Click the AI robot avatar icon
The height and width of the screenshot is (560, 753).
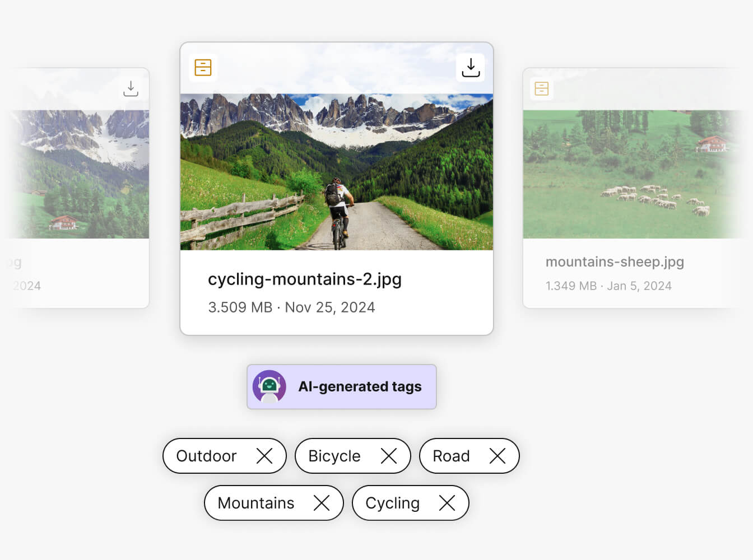269,386
